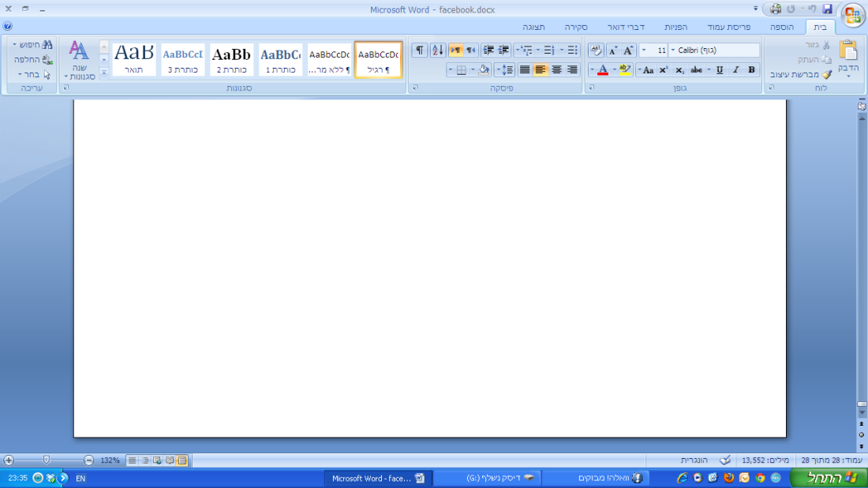Switch to the הוספה (Insert) tab
The image size is (868, 488).
click(782, 27)
